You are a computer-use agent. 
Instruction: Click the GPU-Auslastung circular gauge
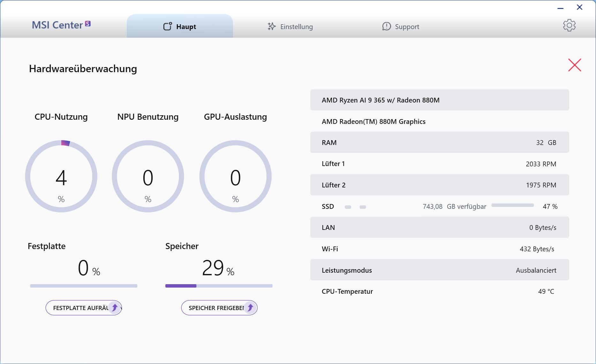(x=235, y=176)
